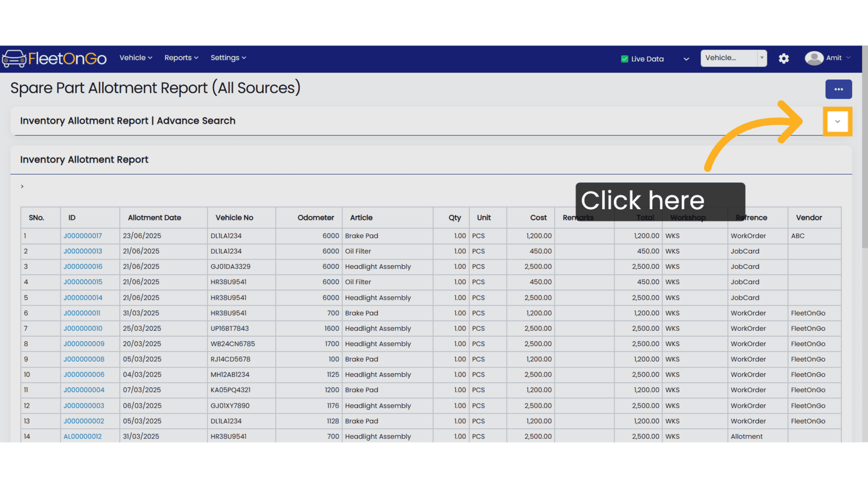
Task: Click the Odometer column header
Action: click(x=309, y=217)
